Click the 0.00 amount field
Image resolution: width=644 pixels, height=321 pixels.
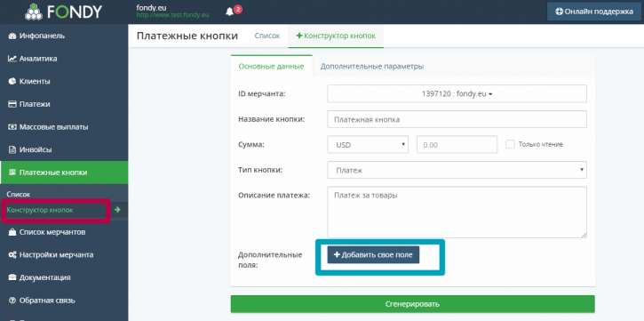pos(457,145)
